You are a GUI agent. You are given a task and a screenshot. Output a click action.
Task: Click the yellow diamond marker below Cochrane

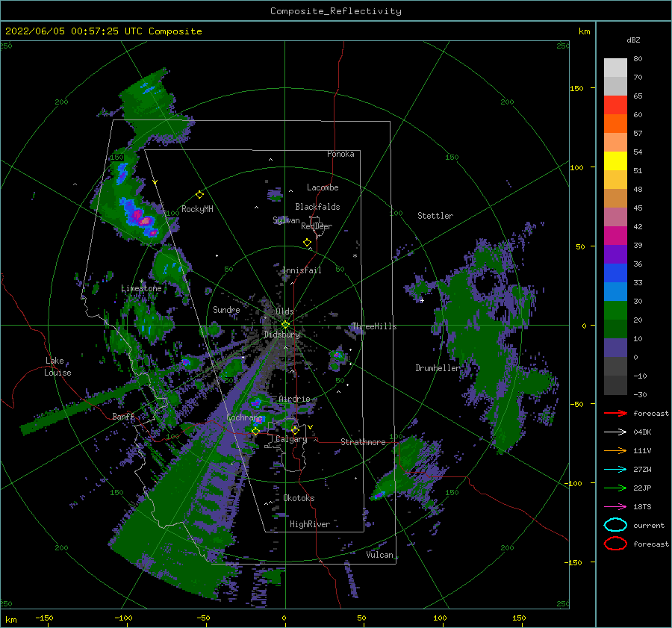pos(255,431)
